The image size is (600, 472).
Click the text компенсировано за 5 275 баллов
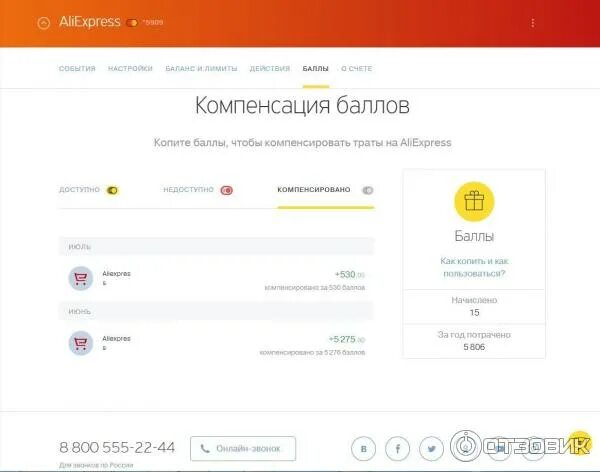[x=312, y=352]
